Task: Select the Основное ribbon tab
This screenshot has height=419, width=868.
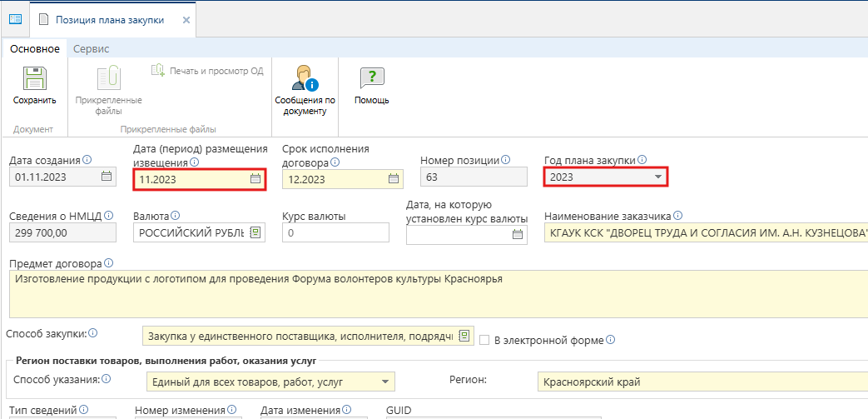Action: [34, 49]
